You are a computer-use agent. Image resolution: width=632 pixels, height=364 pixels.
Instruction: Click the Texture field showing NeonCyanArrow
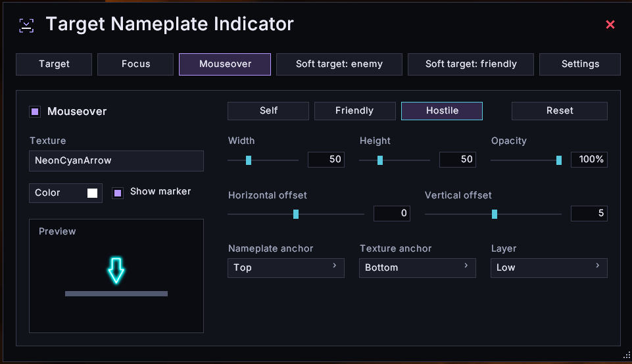tap(116, 161)
